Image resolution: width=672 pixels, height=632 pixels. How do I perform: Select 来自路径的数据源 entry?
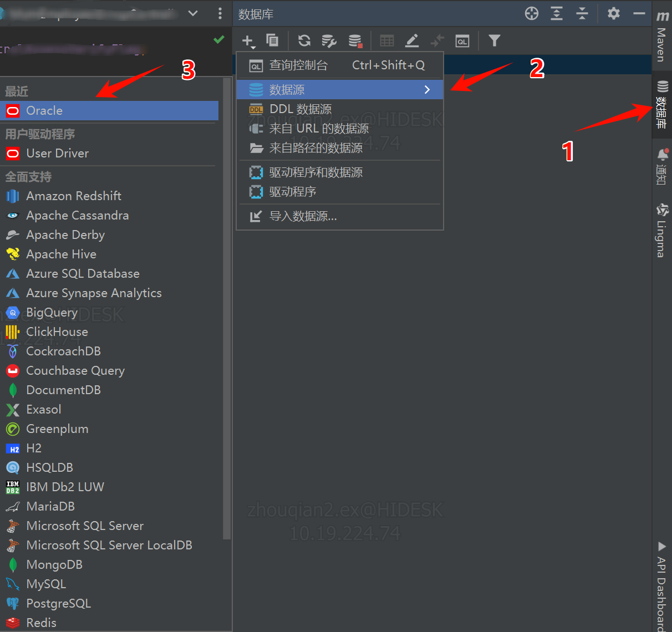pos(340,148)
